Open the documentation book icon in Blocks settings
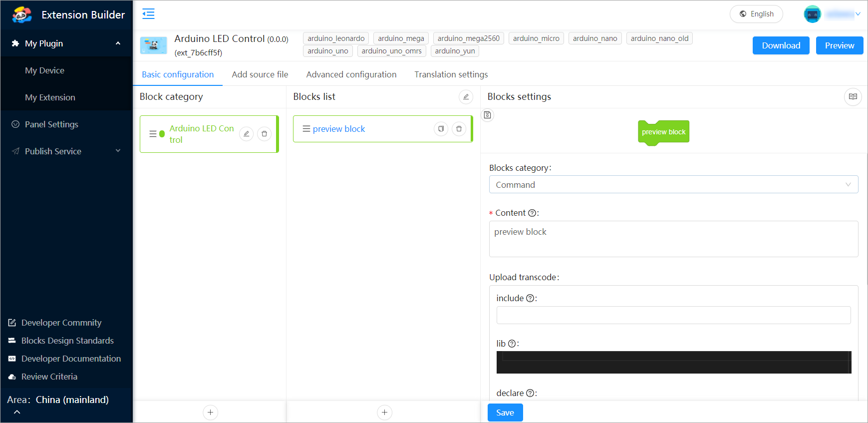868x423 pixels. point(853,97)
